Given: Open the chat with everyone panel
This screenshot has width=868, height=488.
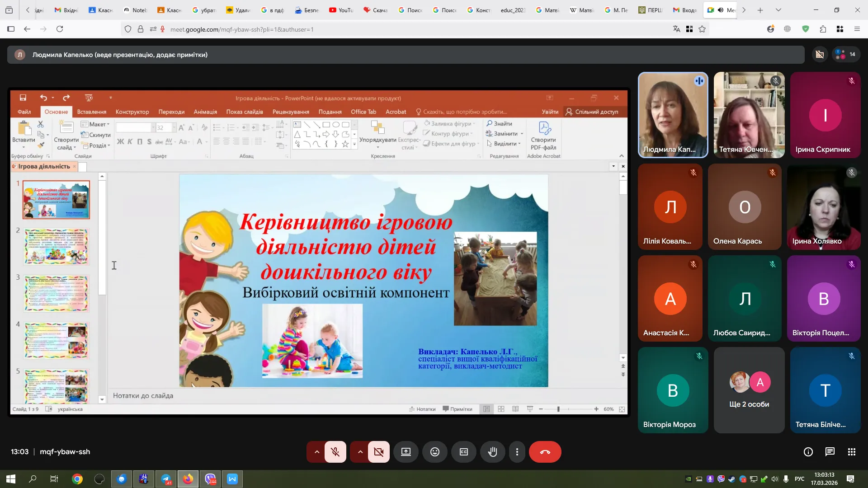Looking at the screenshot, I should [830, 452].
